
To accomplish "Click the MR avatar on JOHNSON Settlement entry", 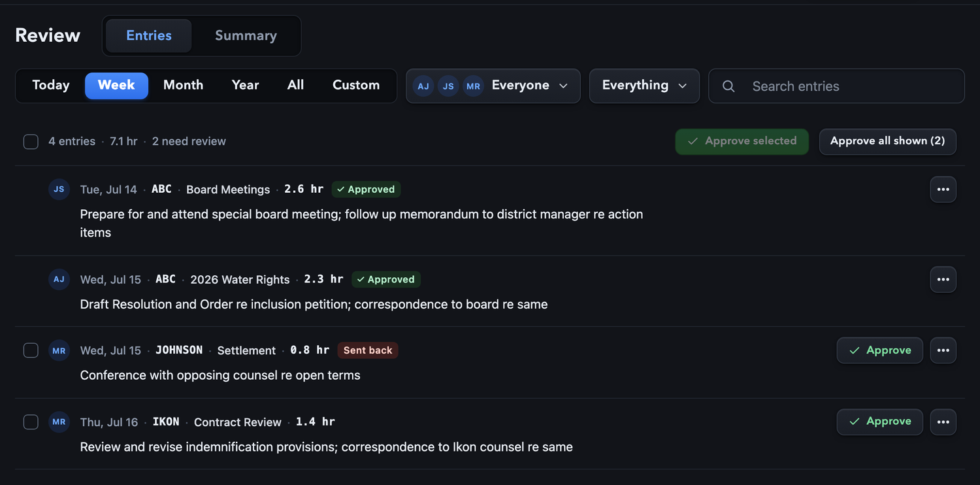I will pos(59,350).
